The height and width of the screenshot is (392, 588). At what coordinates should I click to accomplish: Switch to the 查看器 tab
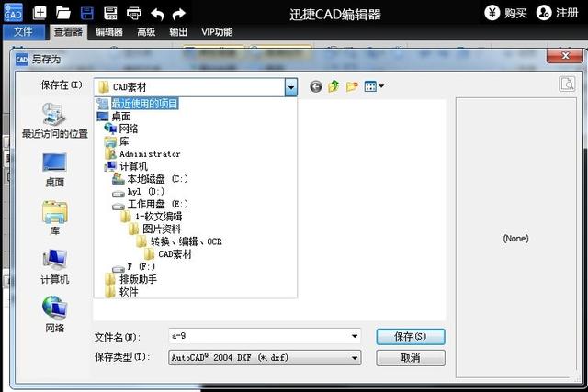(68, 32)
